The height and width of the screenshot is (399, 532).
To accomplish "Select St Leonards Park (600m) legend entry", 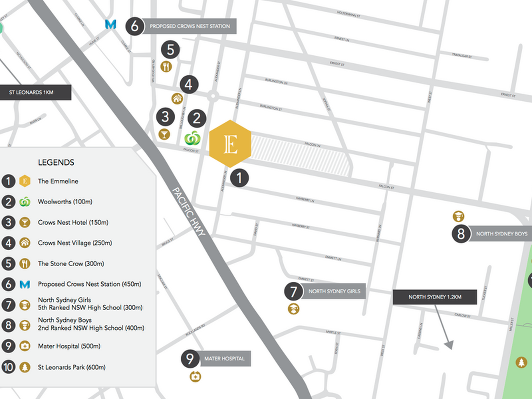I will click(x=72, y=367).
